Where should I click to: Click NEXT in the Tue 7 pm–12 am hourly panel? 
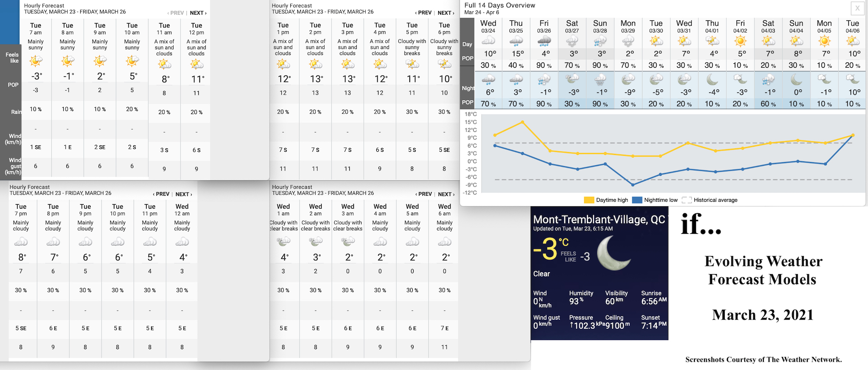click(184, 194)
